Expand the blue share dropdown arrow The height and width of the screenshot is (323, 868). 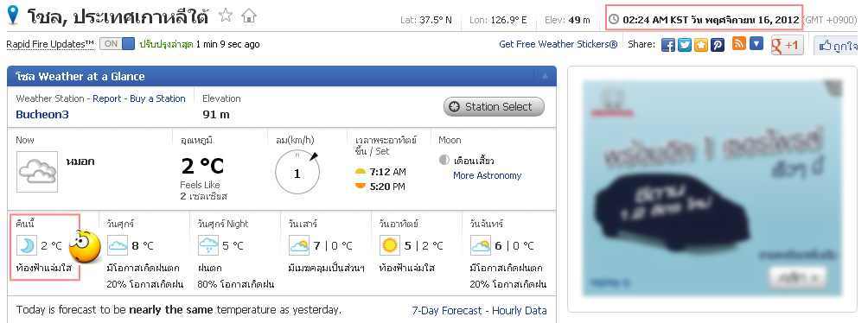[756, 43]
